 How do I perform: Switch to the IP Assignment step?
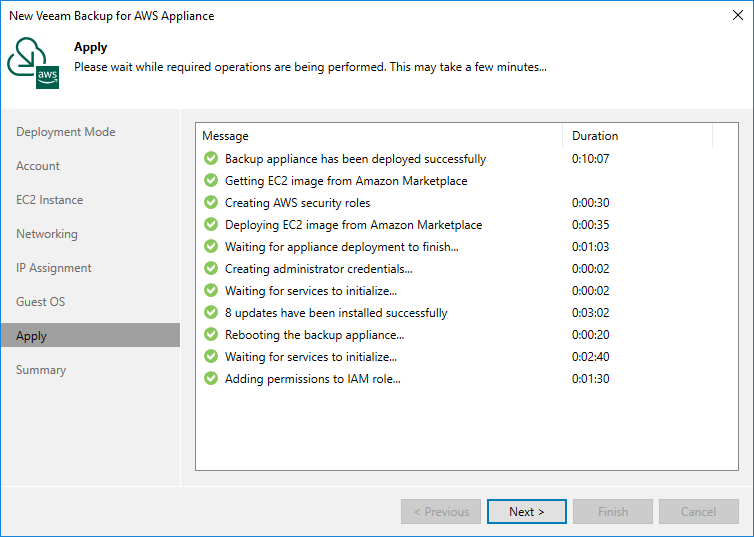pos(54,268)
